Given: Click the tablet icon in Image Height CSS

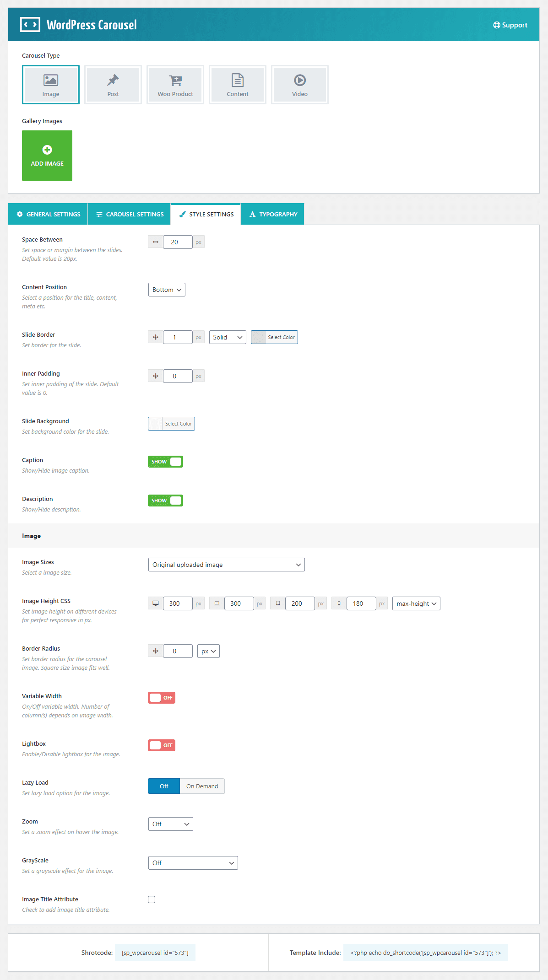Looking at the screenshot, I should click(278, 603).
